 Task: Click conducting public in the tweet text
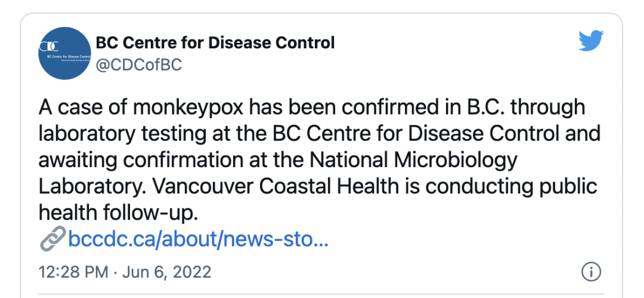511,187
